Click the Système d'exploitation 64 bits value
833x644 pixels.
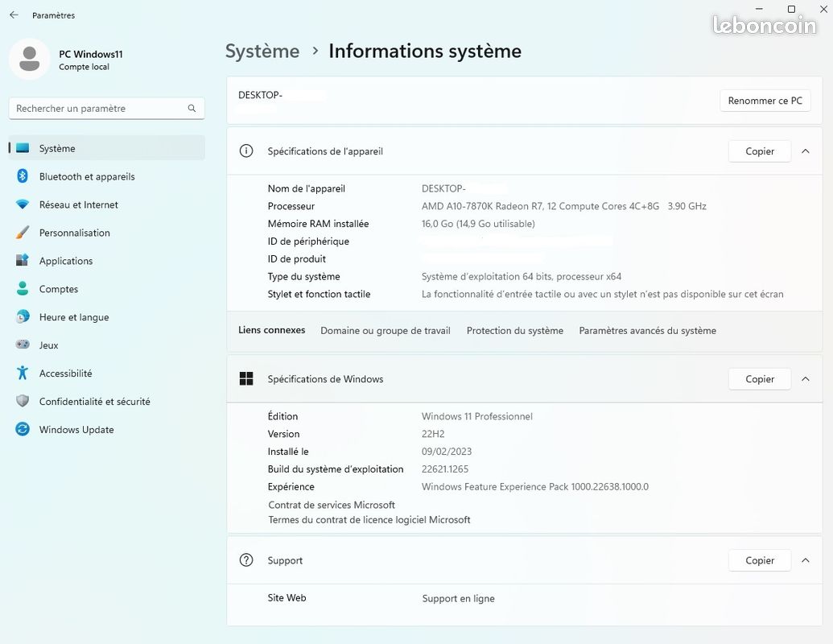[522, 277]
